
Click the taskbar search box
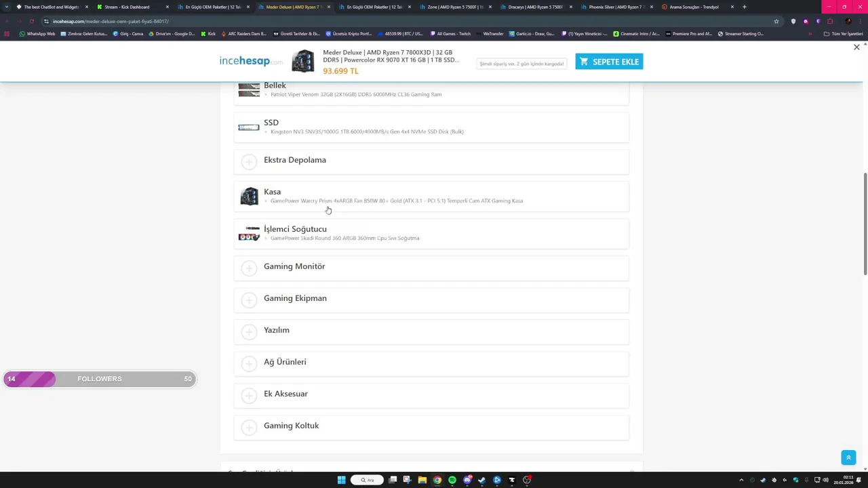(x=367, y=480)
